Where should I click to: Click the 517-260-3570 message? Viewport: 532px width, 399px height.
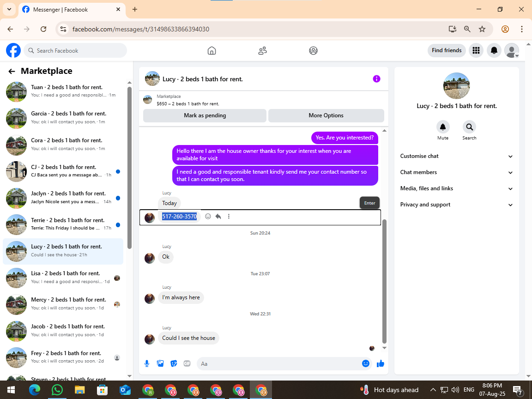tap(179, 217)
